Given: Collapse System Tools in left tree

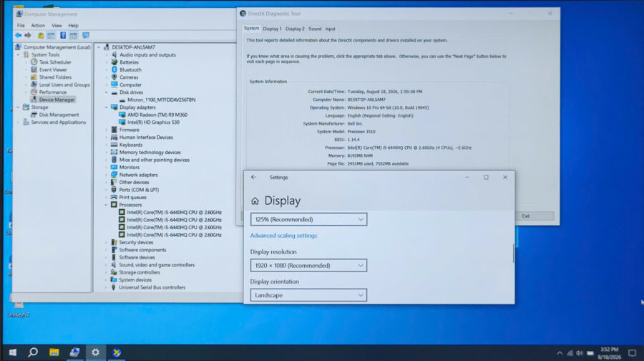Looking at the screenshot, I should pyautogui.click(x=18, y=54).
